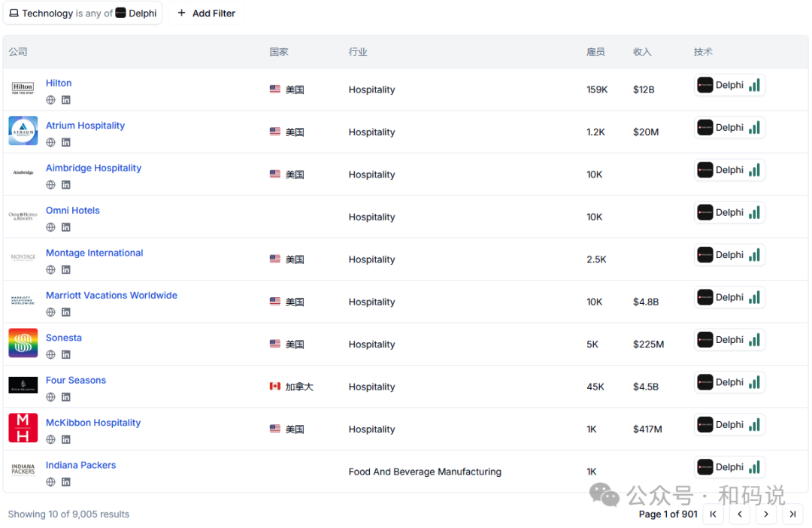The image size is (812, 528).
Task: Open Marriott Vacations Worldwide's website globe icon
Action: pyautogui.click(x=50, y=312)
